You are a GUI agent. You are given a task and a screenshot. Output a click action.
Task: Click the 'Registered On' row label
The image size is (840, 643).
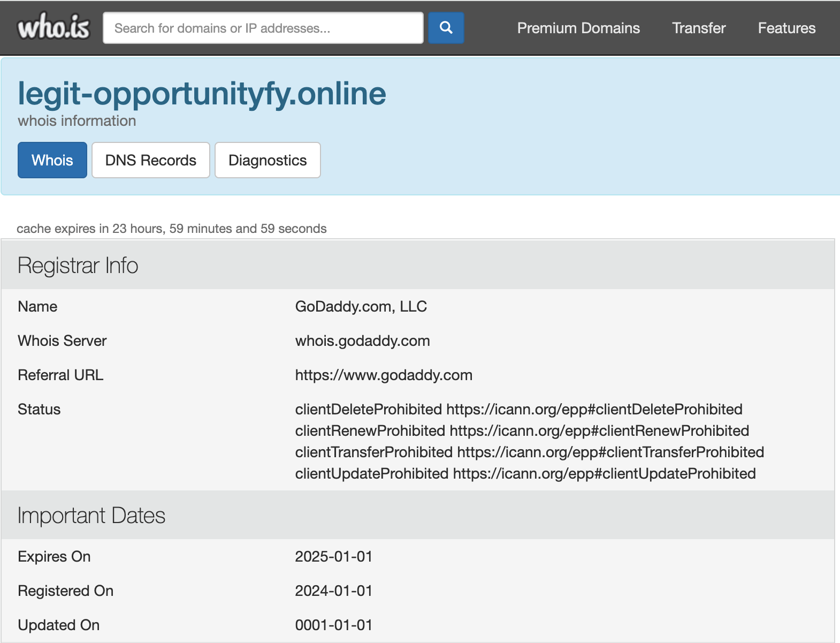(x=65, y=591)
